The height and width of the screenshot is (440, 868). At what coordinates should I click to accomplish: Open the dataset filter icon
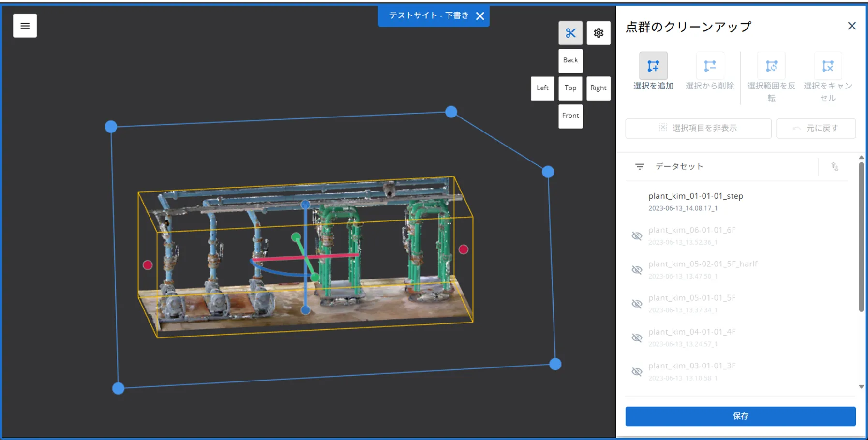(x=640, y=166)
